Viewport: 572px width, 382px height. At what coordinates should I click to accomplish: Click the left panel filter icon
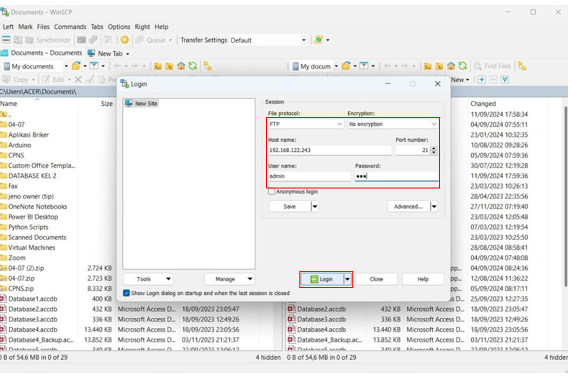94,66
